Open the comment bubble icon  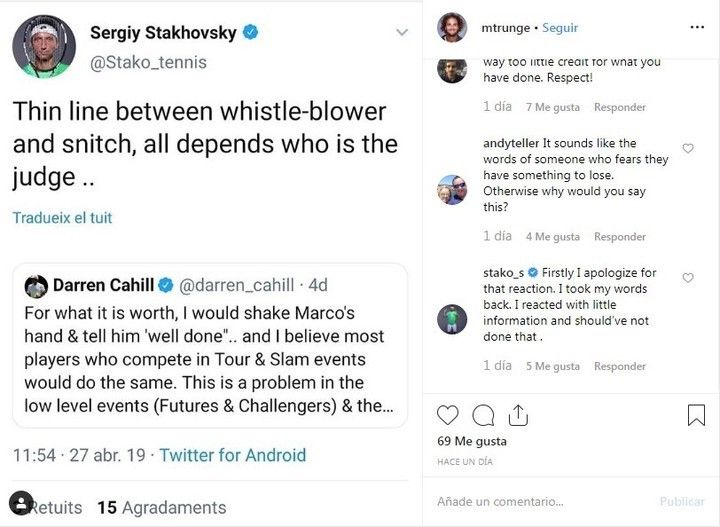click(483, 415)
